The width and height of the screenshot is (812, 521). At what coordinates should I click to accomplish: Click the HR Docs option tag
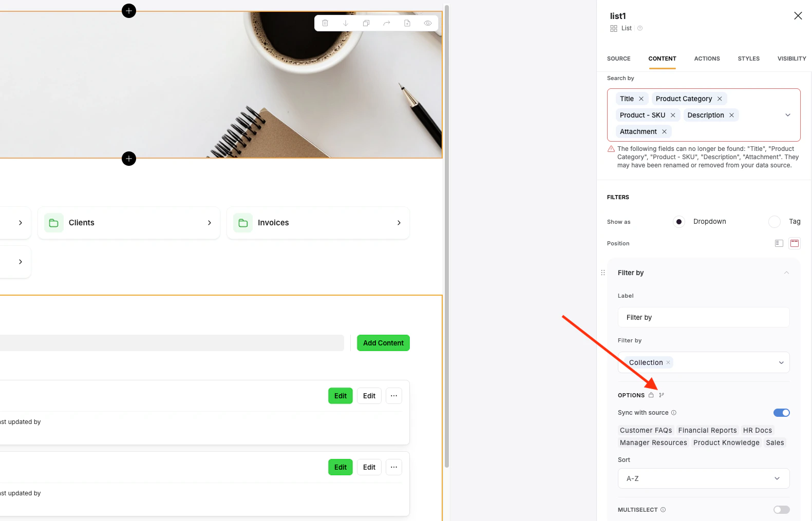click(758, 430)
